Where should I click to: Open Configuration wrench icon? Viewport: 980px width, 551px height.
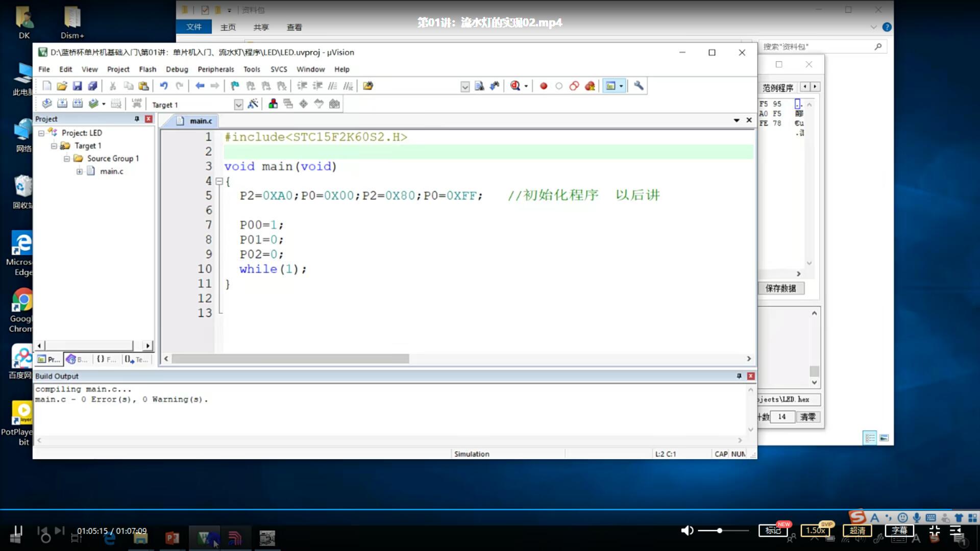point(639,86)
